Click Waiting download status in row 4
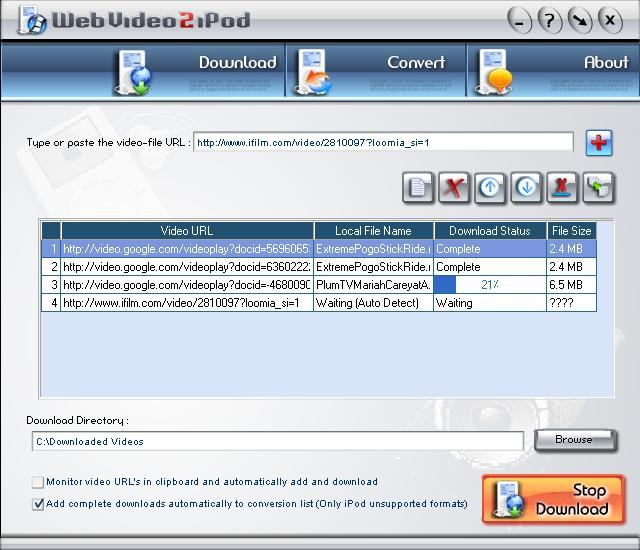This screenshot has height=550, width=640. coord(490,303)
